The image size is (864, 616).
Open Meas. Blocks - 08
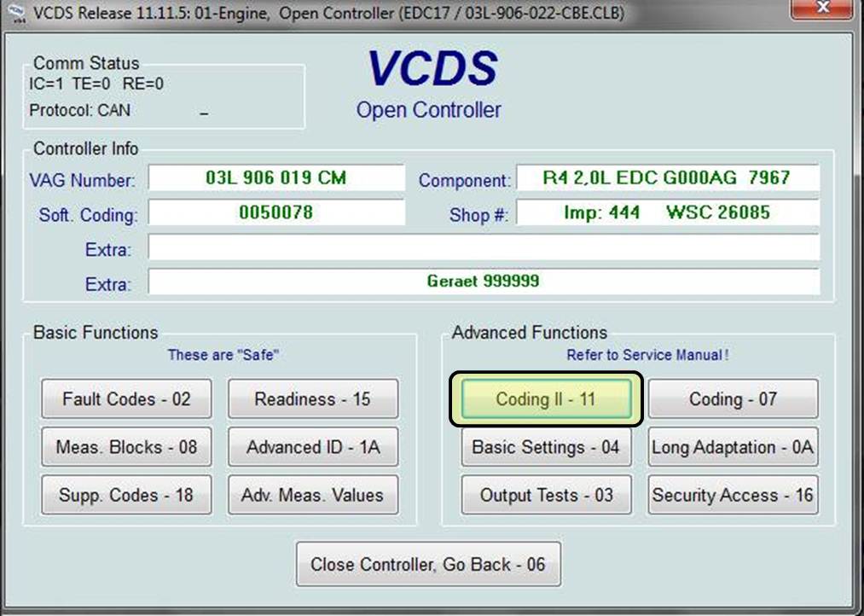(x=126, y=447)
